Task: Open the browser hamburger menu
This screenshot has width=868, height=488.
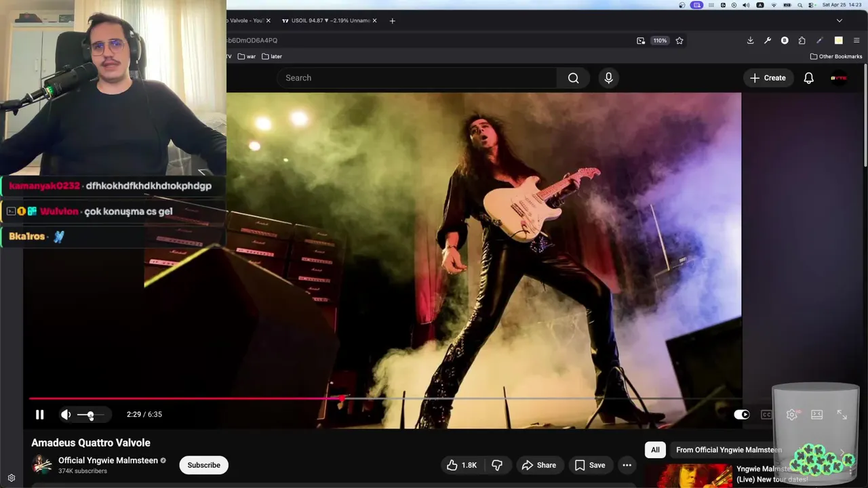Action: click(856, 41)
